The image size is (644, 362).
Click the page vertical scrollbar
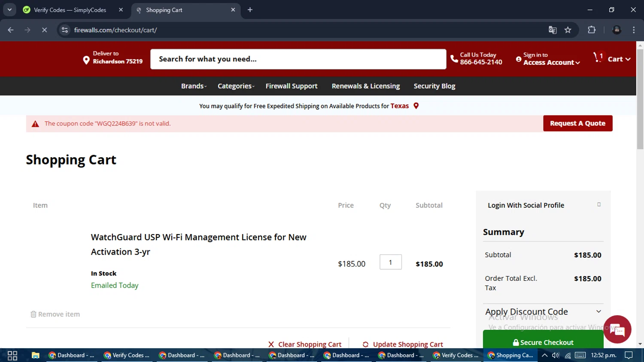pyautogui.click(x=640, y=99)
